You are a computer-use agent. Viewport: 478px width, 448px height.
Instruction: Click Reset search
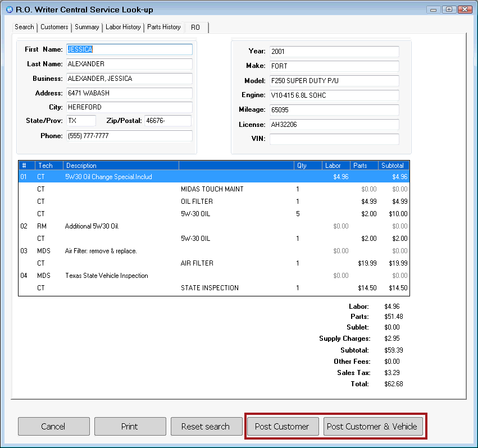[206, 426]
